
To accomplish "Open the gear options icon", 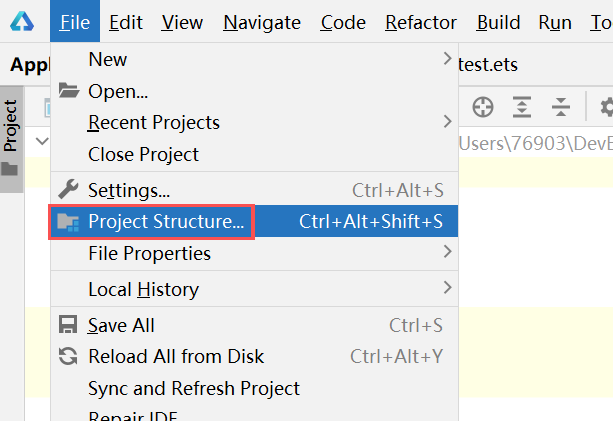I will pyautogui.click(x=607, y=107).
